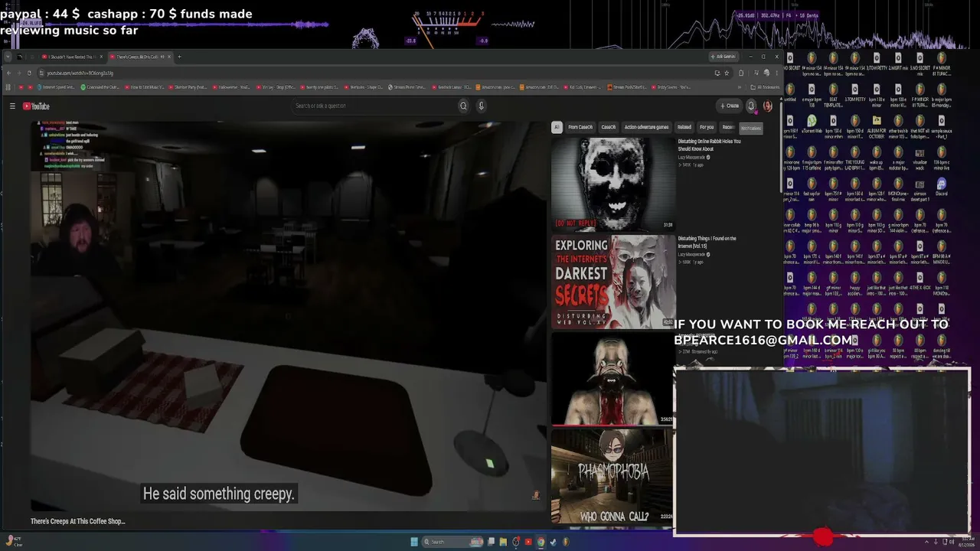The image size is (980, 551).
Task: Open the All Bookmarks folder
Action: point(764,87)
